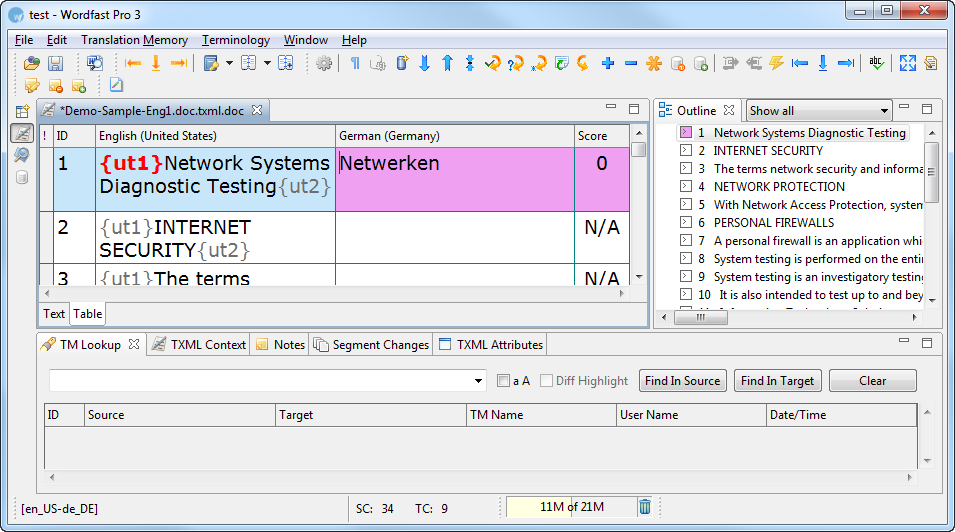Image resolution: width=955 pixels, height=532 pixels.
Task: Tick the Diff Highlight checkbox
Action: tap(546, 381)
